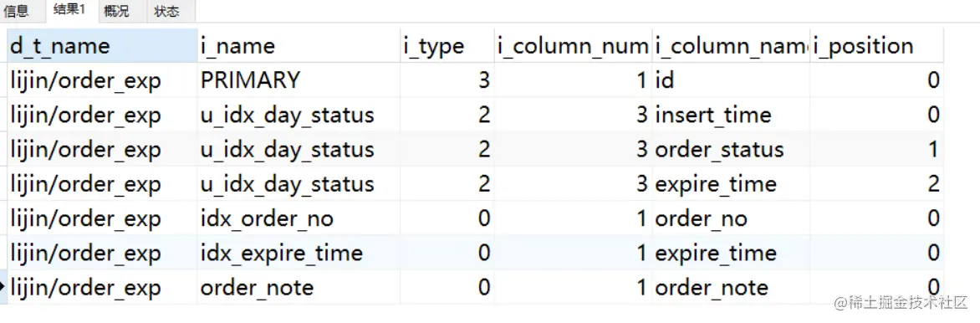Select the i_position column header
The width and height of the screenshot is (980, 323).
tap(876, 46)
